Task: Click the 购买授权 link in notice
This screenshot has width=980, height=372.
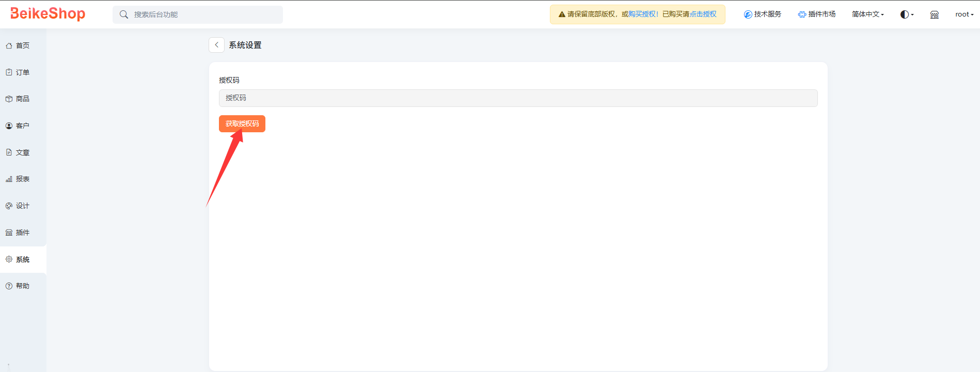Action: pyautogui.click(x=642, y=14)
